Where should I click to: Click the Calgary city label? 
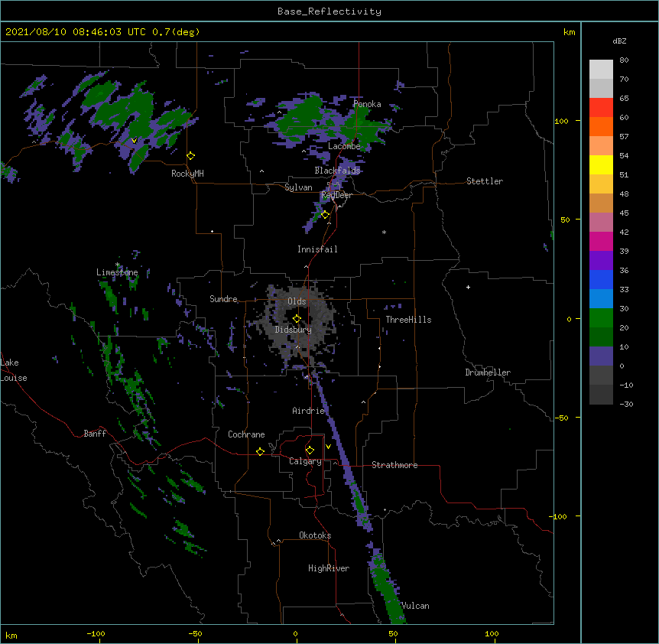coord(305,461)
